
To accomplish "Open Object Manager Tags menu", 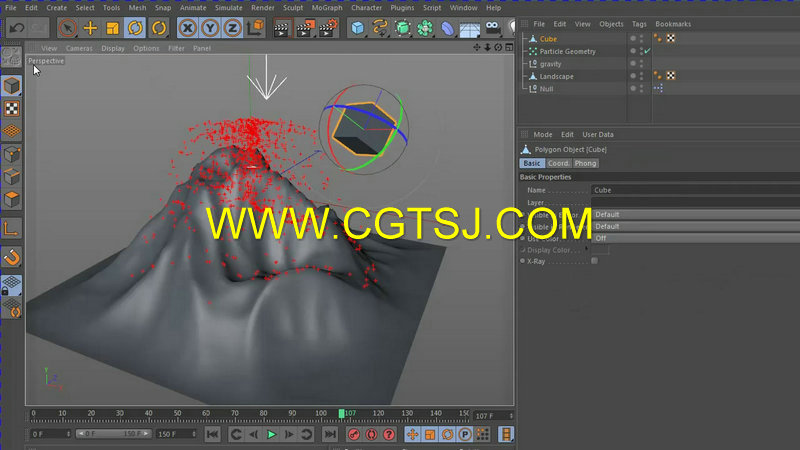I will point(639,24).
